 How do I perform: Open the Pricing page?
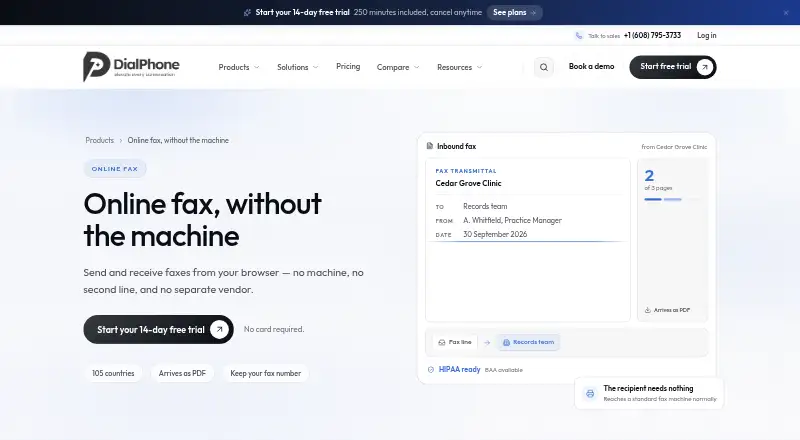pos(348,66)
